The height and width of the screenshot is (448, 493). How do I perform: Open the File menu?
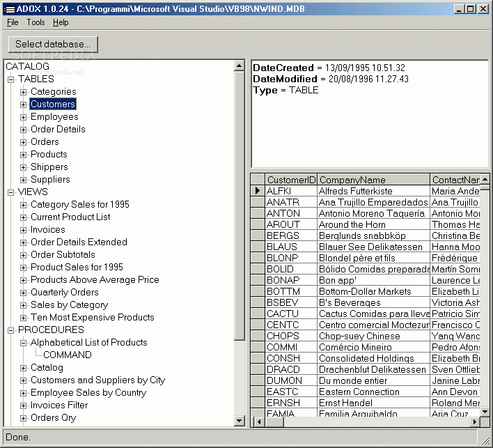pos(13,22)
